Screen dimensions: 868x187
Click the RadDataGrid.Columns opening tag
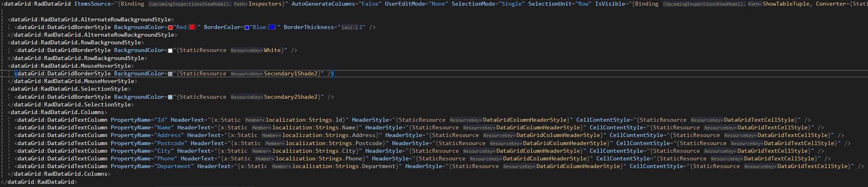(x=57, y=112)
